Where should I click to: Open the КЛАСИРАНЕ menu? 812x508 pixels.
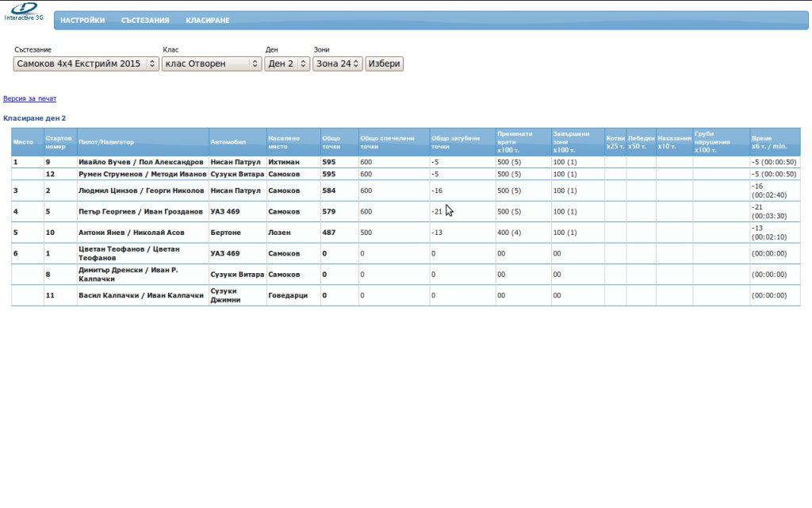208,21
